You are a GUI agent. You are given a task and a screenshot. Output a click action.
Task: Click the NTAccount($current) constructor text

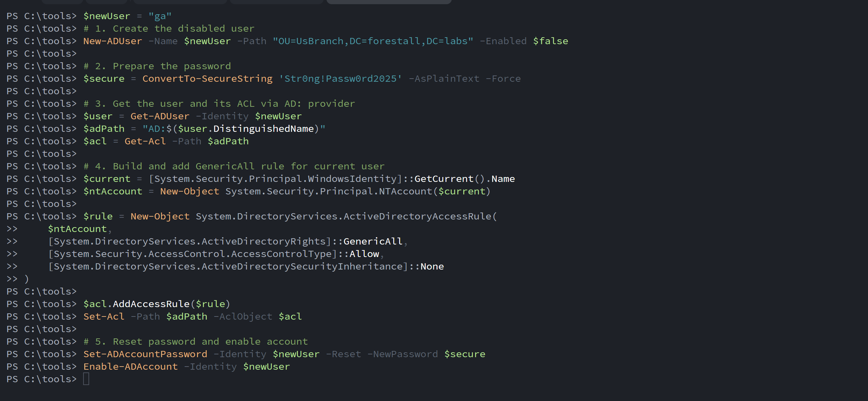(434, 191)
